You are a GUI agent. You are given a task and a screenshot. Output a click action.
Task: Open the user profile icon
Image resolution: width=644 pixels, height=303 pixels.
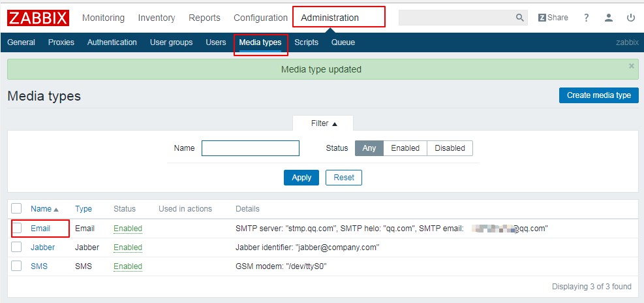click(609, 18)
